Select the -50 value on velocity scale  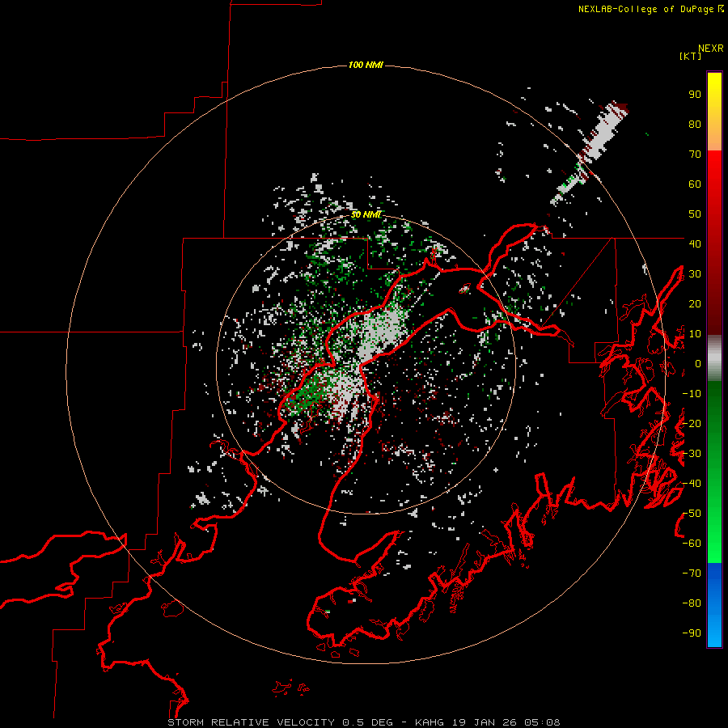click(x=692, y=514)
